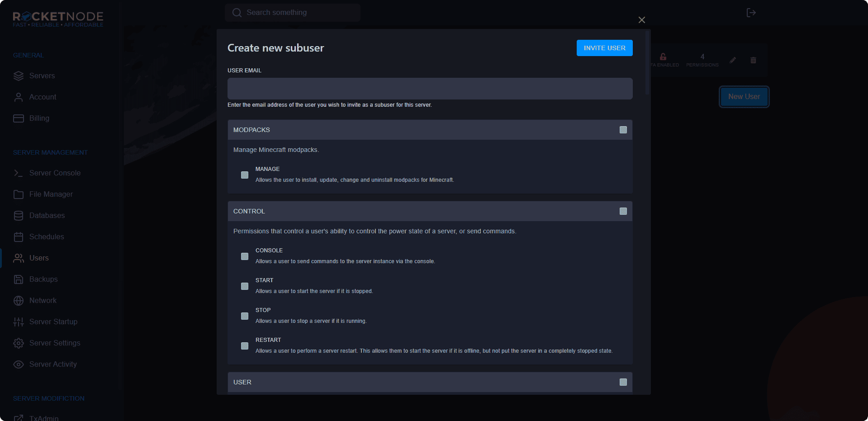Tick the Start permission checkbox
This screenshot has width=868, height=421.
tap(245, 286)
